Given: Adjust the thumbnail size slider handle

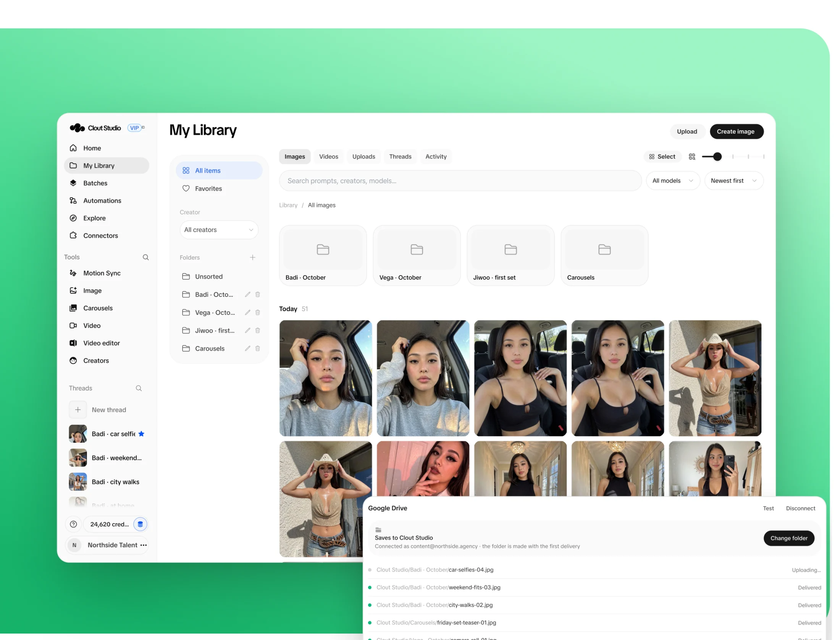Looking at the screenshot, I should (717, 157).
